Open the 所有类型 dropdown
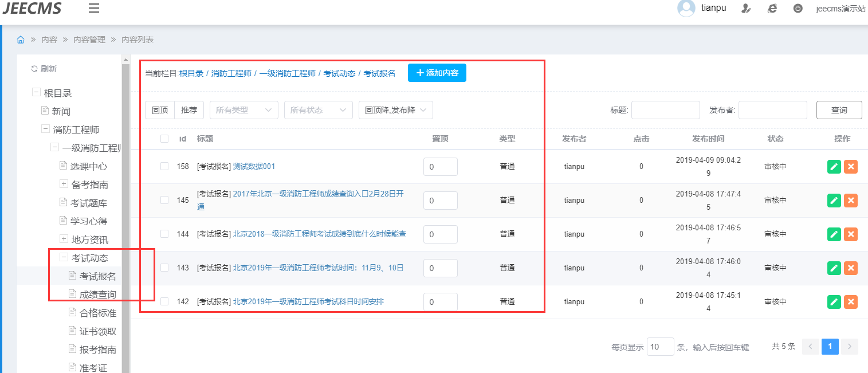 (x=243, y=110)
